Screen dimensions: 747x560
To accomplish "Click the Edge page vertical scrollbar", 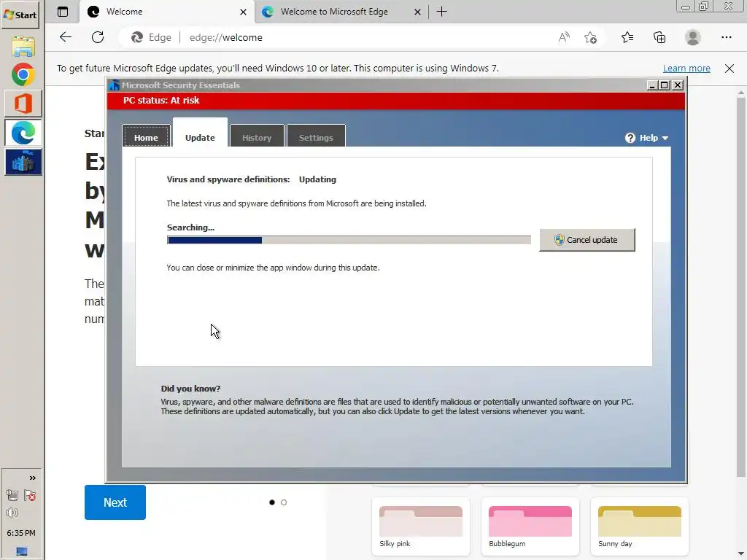I will coord(741,287).
